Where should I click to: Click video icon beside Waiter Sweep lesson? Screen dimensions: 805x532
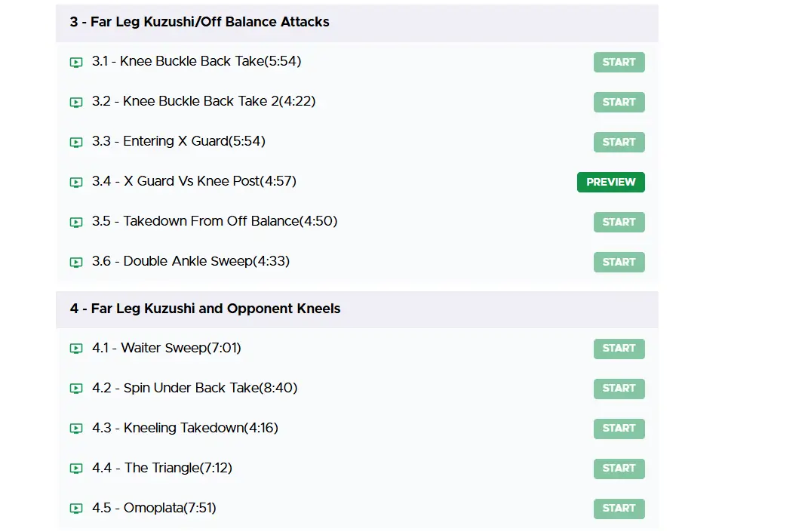point(76,349)
